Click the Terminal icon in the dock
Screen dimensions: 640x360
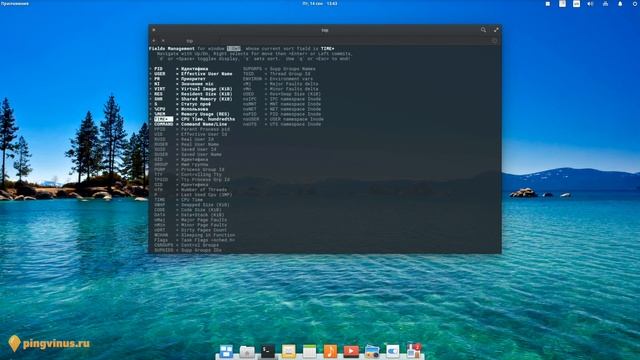coord(268,351)
